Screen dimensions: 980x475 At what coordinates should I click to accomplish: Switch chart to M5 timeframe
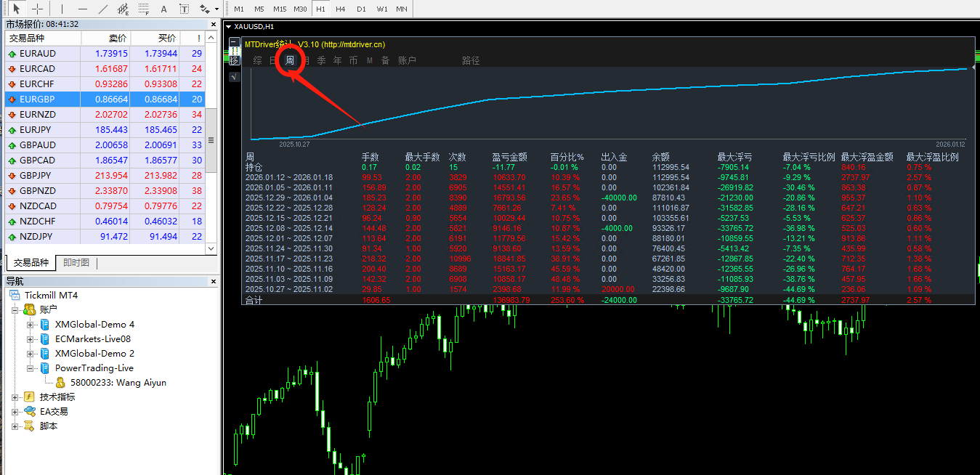[259, 9]
